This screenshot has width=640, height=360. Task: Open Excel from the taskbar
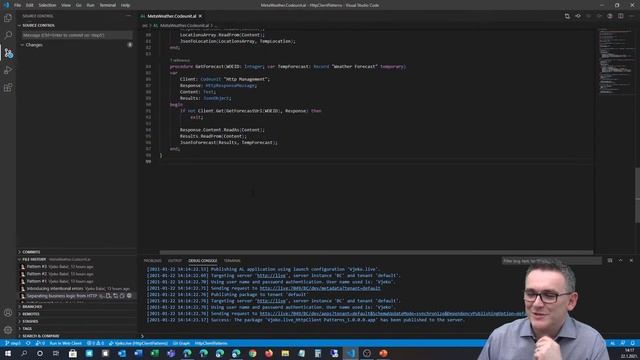tap(155, 353)
